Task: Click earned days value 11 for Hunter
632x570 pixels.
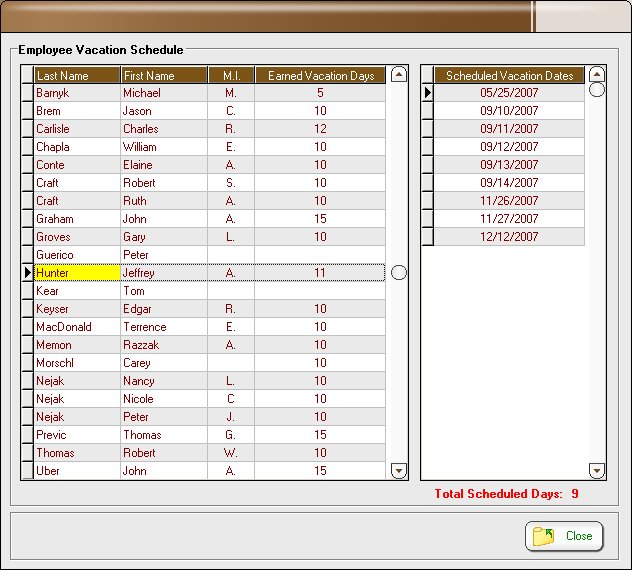Action: (320, 273)
